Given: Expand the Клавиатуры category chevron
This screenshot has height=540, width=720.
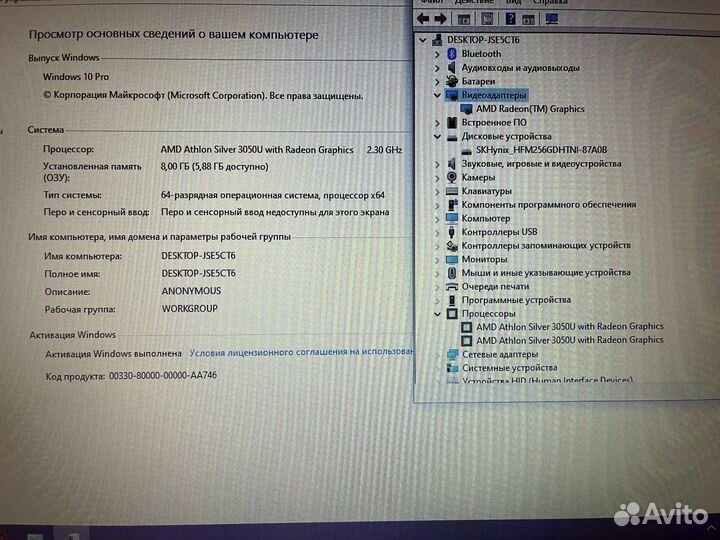Looking at the screenshot, I should click(x=437, y=191).
